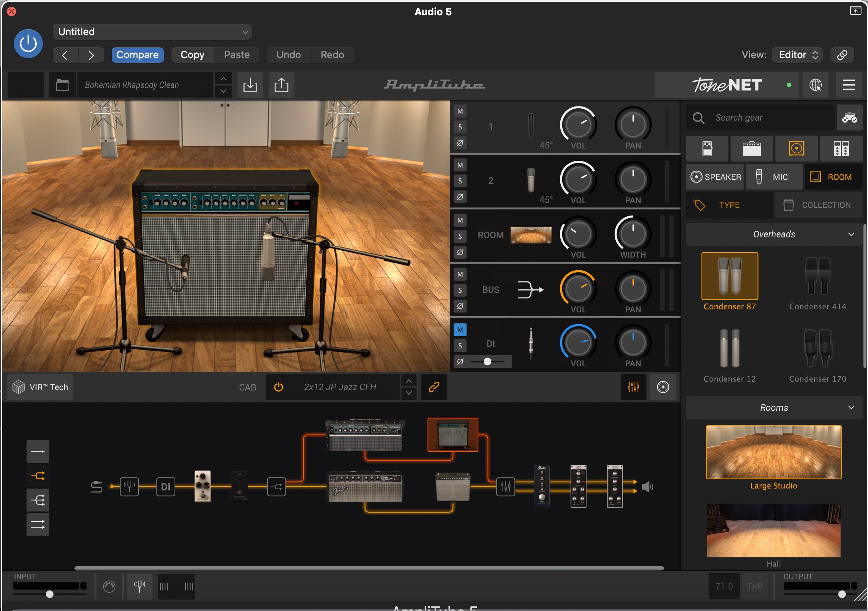Open the preset browser folder icon
868x611 pixels.
click(62, 85)
